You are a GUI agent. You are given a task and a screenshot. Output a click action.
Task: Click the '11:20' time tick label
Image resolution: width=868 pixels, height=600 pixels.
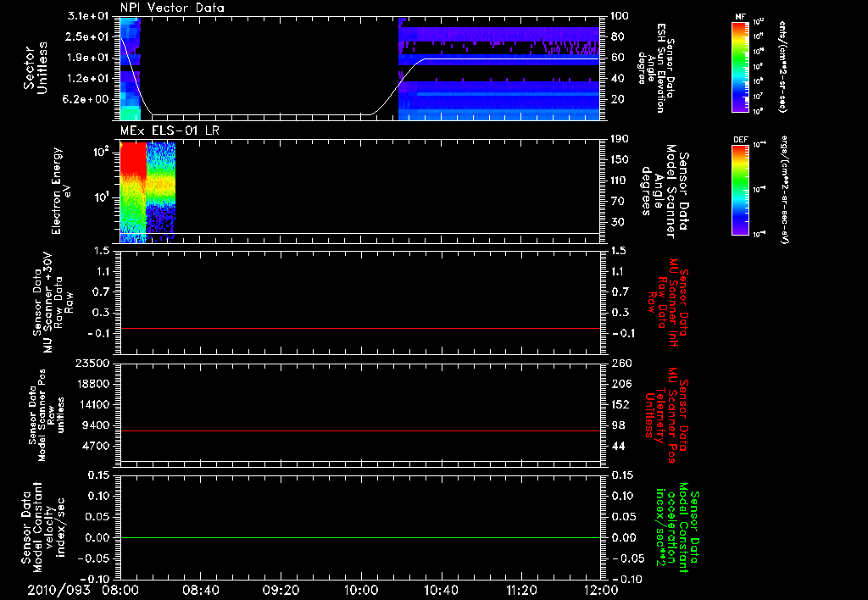tap(521, 590)
